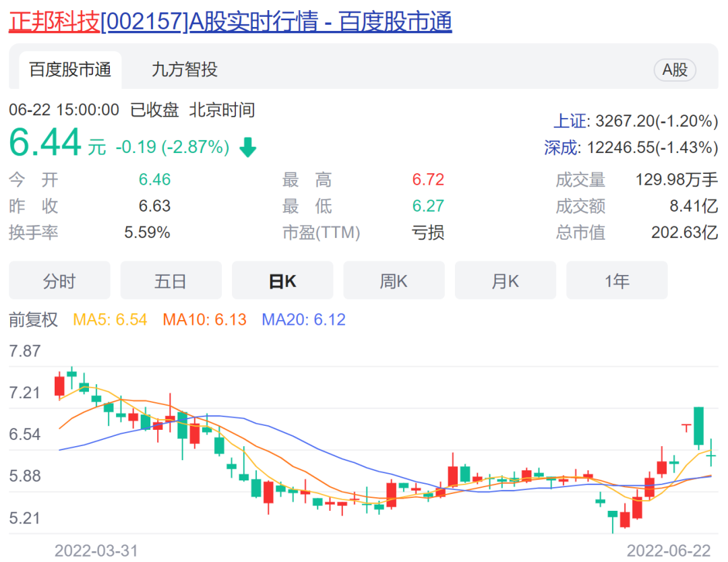The image size is (728, 562).
Task: Open the 正邦科技 stock title link
Action: (229, 22)
